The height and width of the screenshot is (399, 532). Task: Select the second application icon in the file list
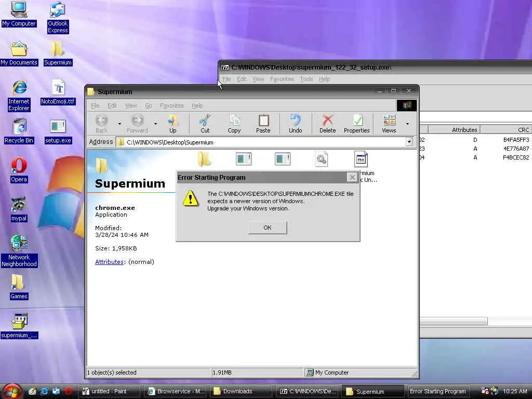(283, 159)
